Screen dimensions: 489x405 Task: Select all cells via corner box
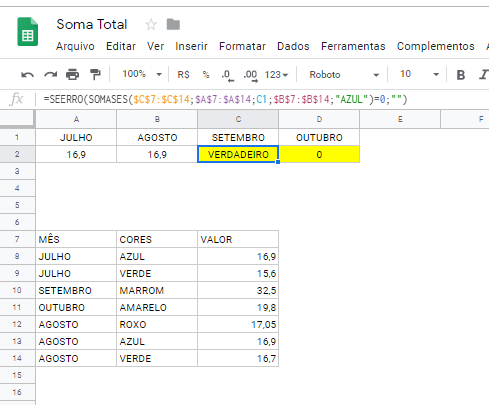17,119
